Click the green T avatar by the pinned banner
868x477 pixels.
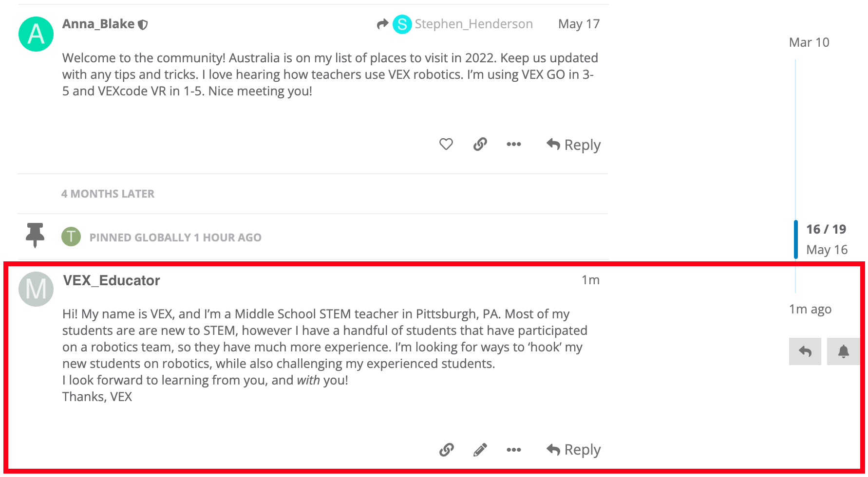[71, 237]
